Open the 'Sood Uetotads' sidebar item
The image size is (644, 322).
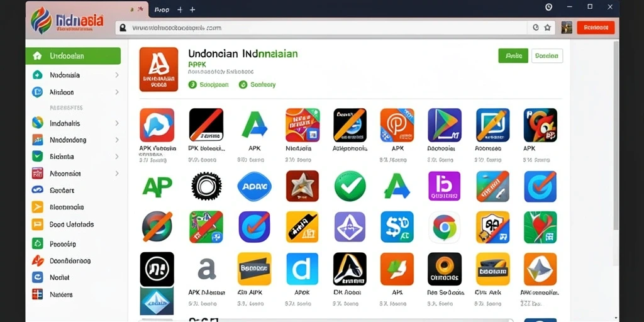73,225
